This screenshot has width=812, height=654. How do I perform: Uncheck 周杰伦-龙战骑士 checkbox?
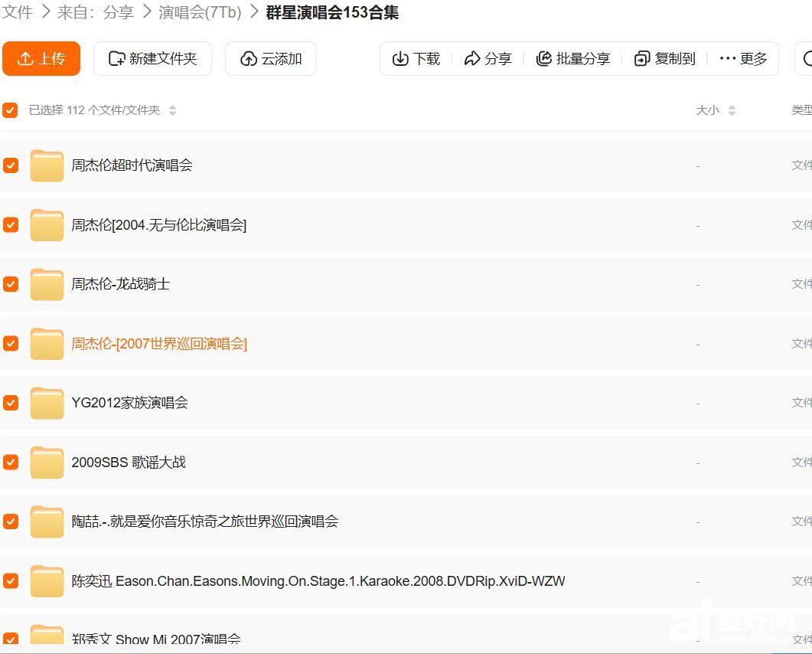click(11, 284)
